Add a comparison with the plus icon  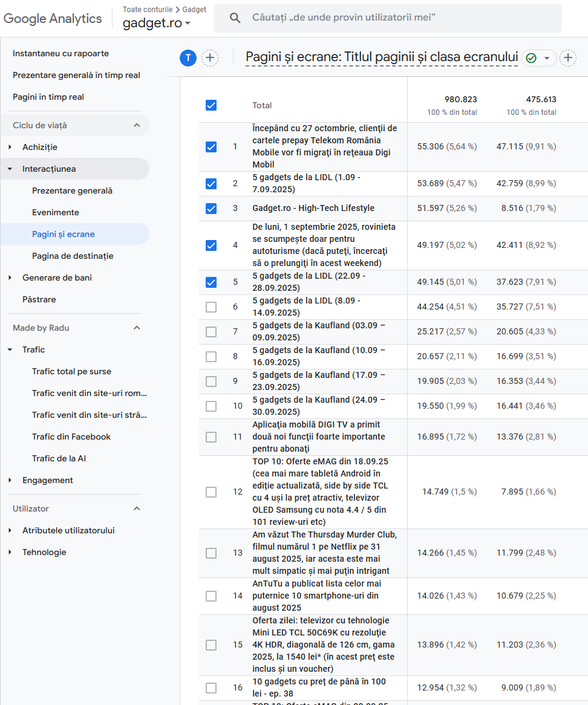[210, 58]
